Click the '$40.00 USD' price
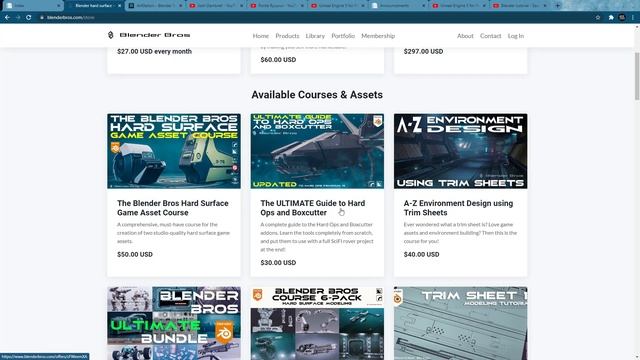The image size is (640, 360). tap(422, 254)
